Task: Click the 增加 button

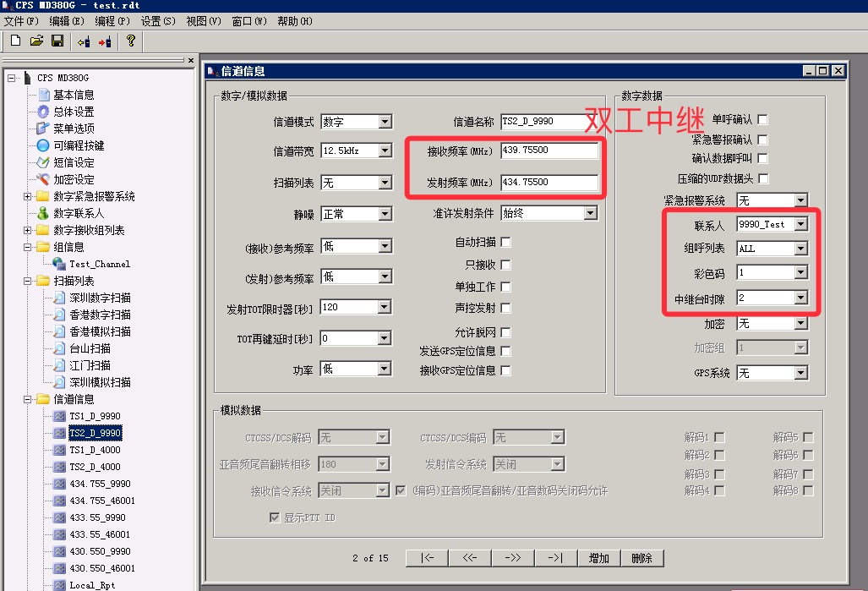Action: click(598, 558)
